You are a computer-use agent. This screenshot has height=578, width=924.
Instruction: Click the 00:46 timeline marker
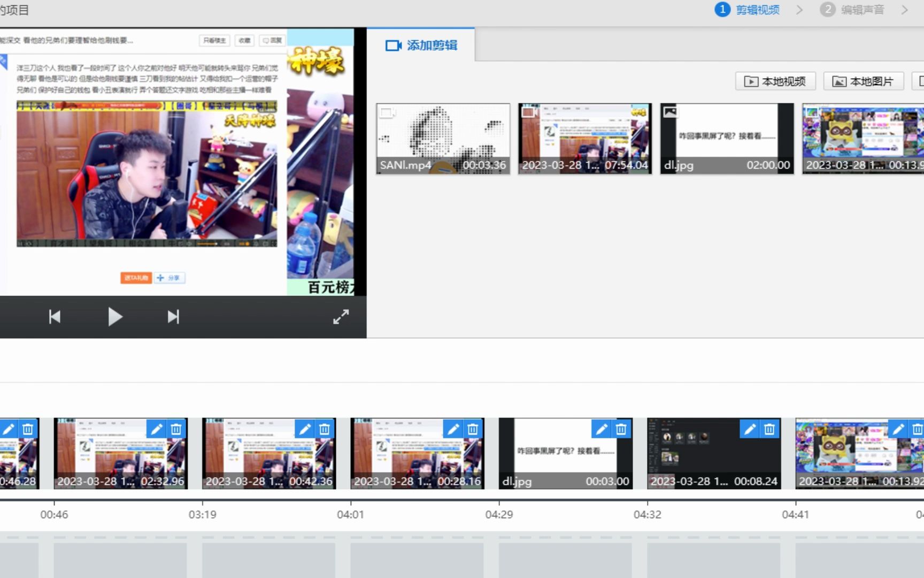click(54, 514)
